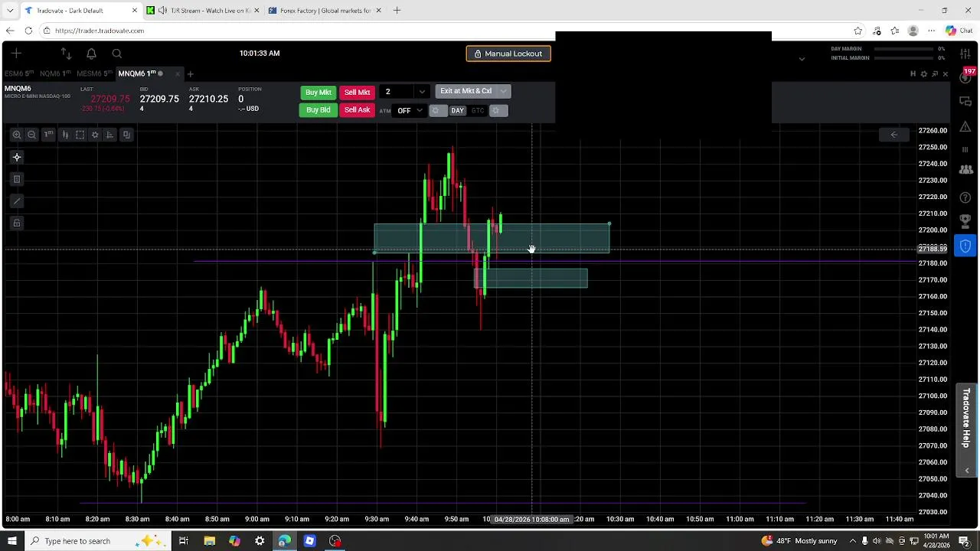Click the H link icon on chart header
This screenshot has width=980, height=551.
pyautogui.click(x=913, y=74)
